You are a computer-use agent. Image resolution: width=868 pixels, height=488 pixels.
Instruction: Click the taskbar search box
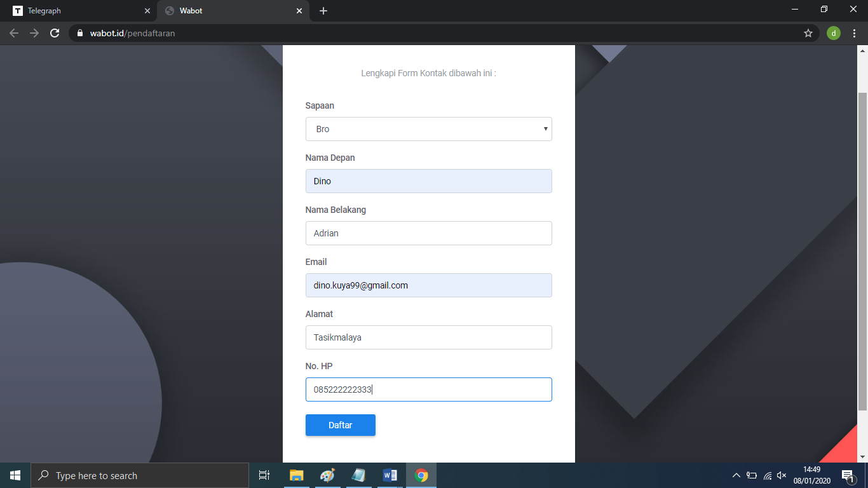pos(140,475)
